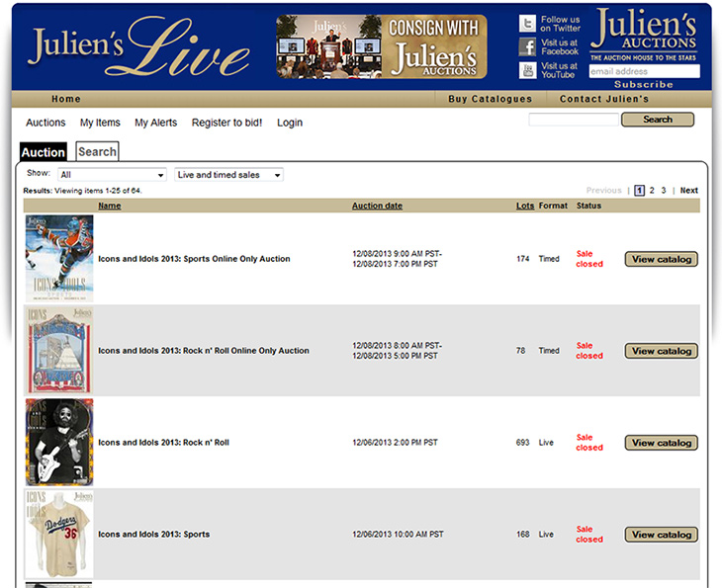This screenshot has height=588, width=722.
Task: Click the Subscribe button
Action: coord(644,85)
